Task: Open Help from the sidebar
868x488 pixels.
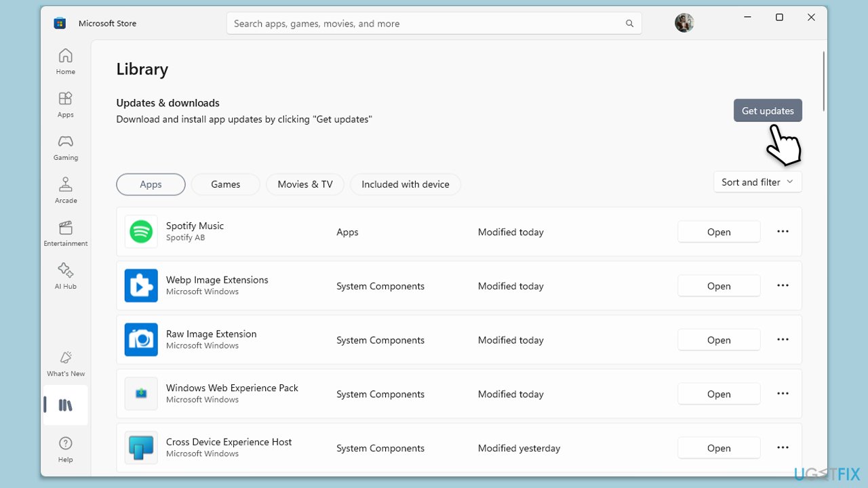Action: point(66,449)
